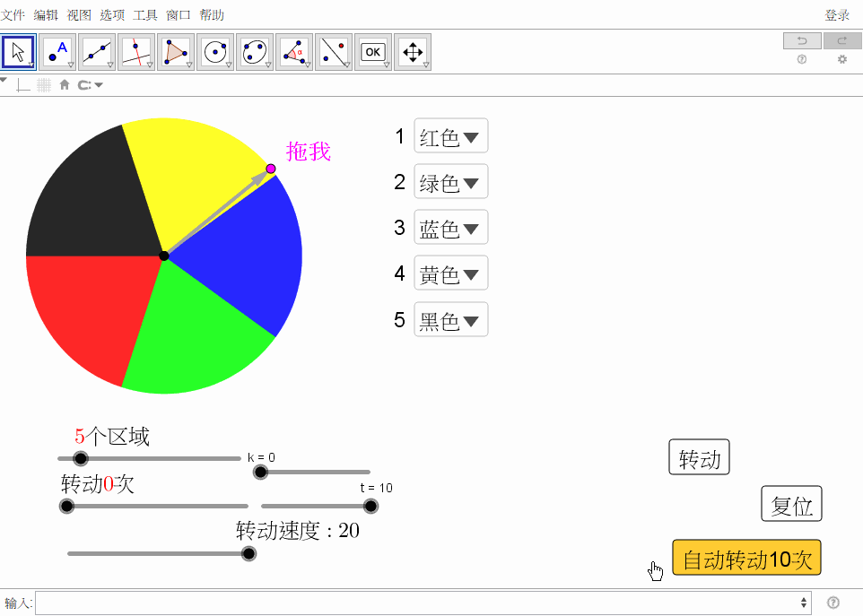The width and height of the screenshot is (863, 616).
Task: Select the Line through two points tool
Action: tap(97, 52)
